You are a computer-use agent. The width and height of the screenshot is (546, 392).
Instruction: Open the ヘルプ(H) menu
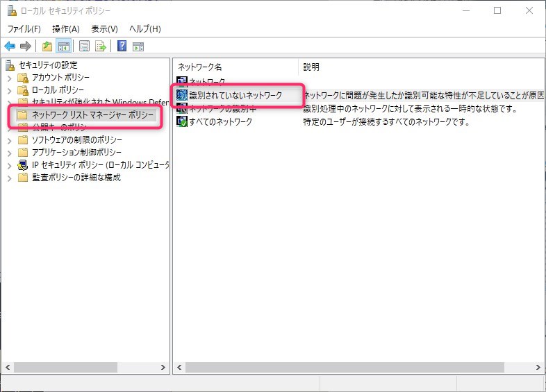click(x=145, y=29)
